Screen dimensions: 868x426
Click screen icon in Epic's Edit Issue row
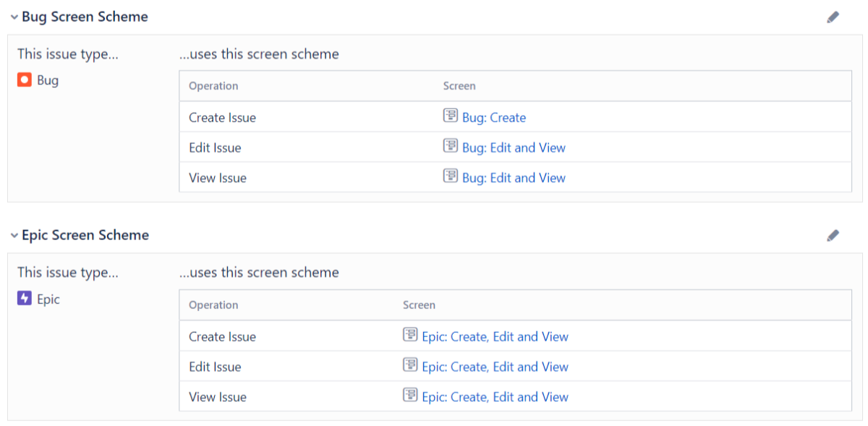pyautogui.click(x=411, y=366)
